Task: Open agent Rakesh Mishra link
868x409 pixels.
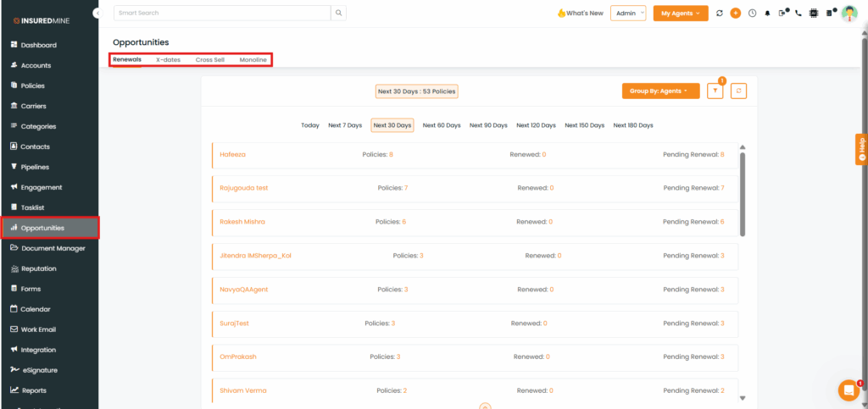Action: coord(242,221)
